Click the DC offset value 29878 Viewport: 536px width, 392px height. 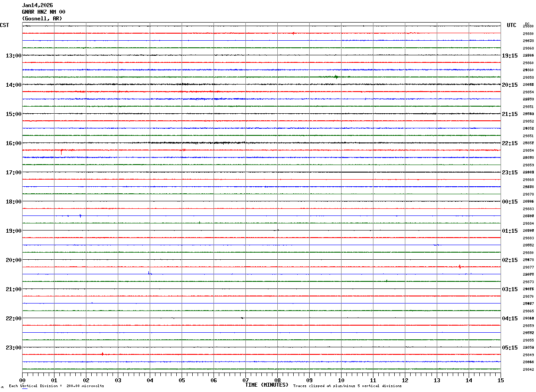[x=528, y=194]
